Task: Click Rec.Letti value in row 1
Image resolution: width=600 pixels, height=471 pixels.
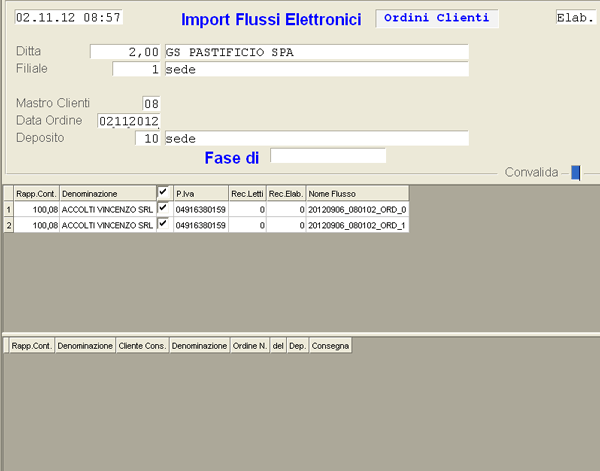Action: click(x=247, y=209)
